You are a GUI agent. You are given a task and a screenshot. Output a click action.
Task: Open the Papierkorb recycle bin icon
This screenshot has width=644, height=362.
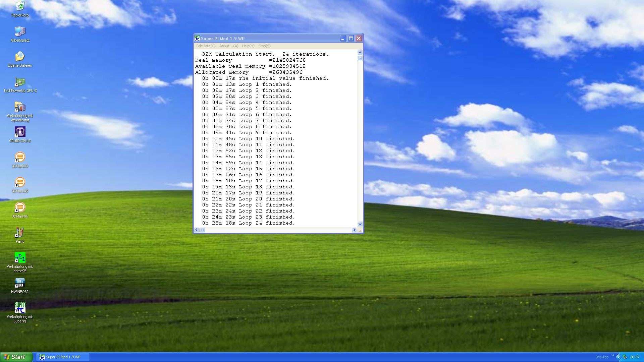click(20, 7)
